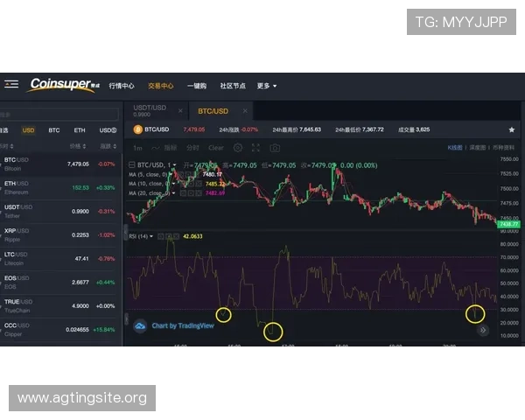Screen dimensions: 525x420
Task: Expand the MA (10, close, 0) dropdown arrow
Action: [x=173, y=184]
